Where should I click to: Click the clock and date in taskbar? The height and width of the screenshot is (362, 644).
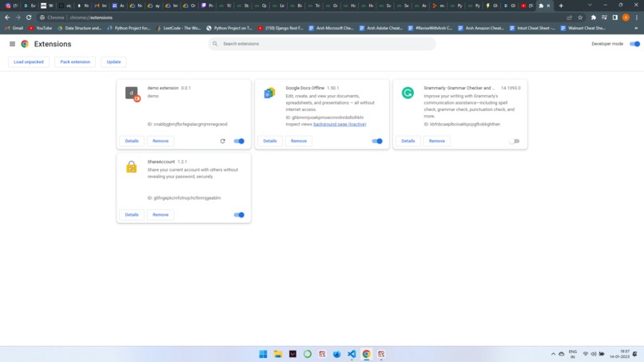click(619, 354)
